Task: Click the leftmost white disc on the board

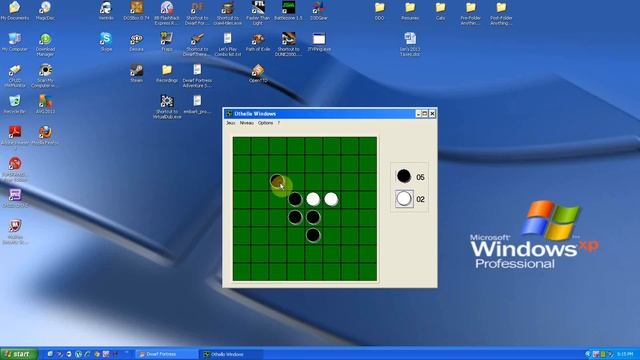Action: pos(313,199)
